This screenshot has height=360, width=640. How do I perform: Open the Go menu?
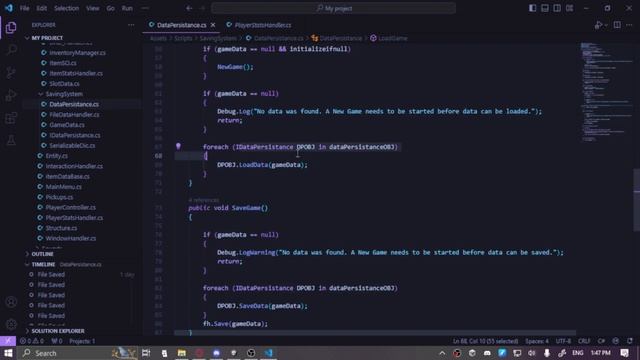click(111, 8)
